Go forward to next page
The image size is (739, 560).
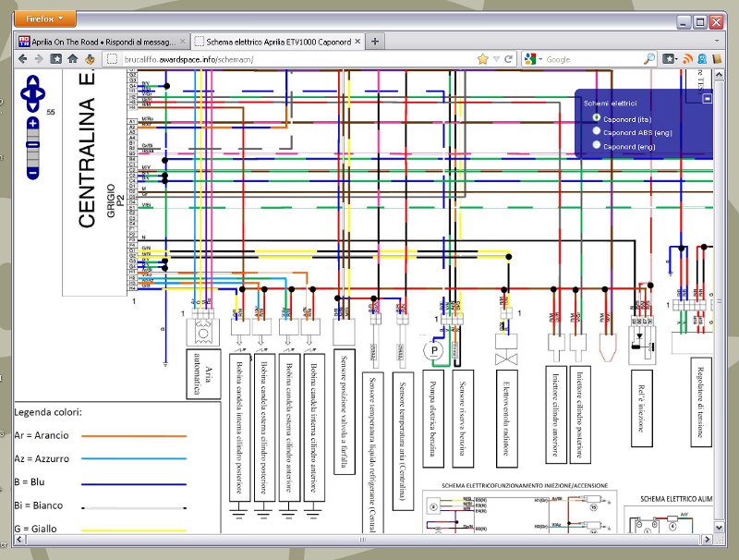[x=39, y=59]
